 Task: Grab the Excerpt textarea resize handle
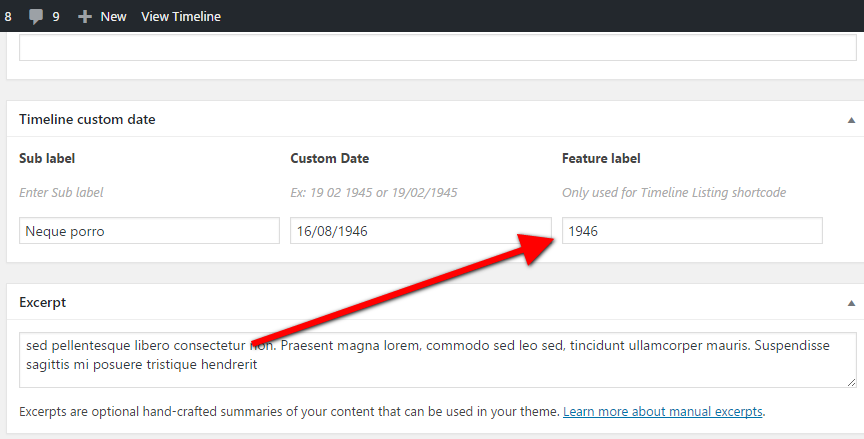pyautogui.click(x=851, y=382)
